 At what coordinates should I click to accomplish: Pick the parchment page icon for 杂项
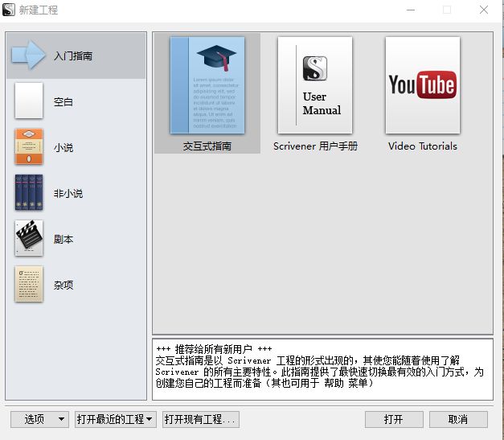coord(29,284)
